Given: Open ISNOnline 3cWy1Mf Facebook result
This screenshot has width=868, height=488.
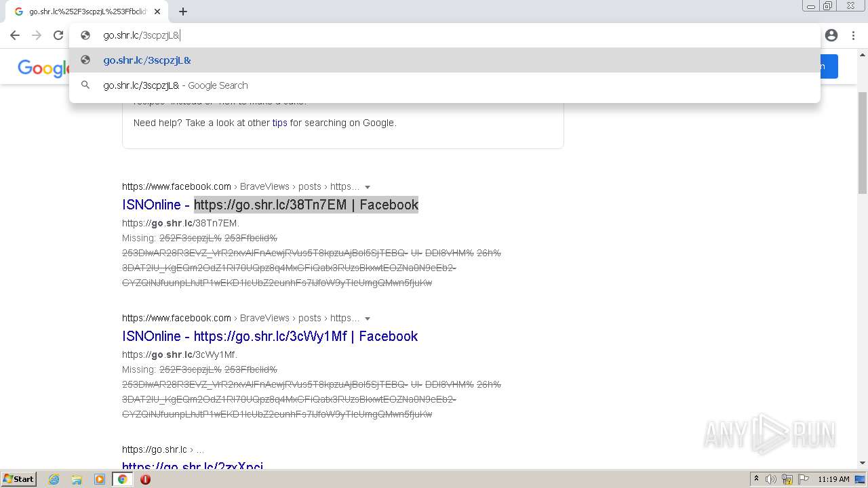Looking at the screenshot, I should click(270, 336).
